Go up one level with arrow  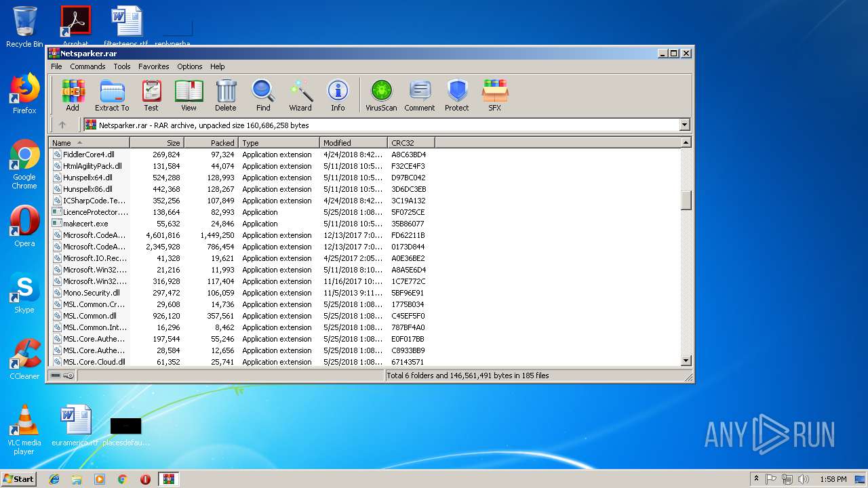pos(62,125)
